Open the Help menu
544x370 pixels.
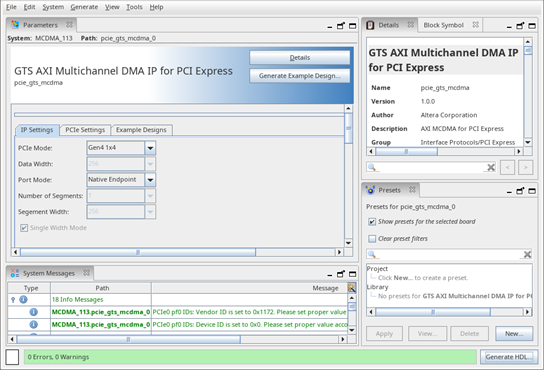[156, 7]
